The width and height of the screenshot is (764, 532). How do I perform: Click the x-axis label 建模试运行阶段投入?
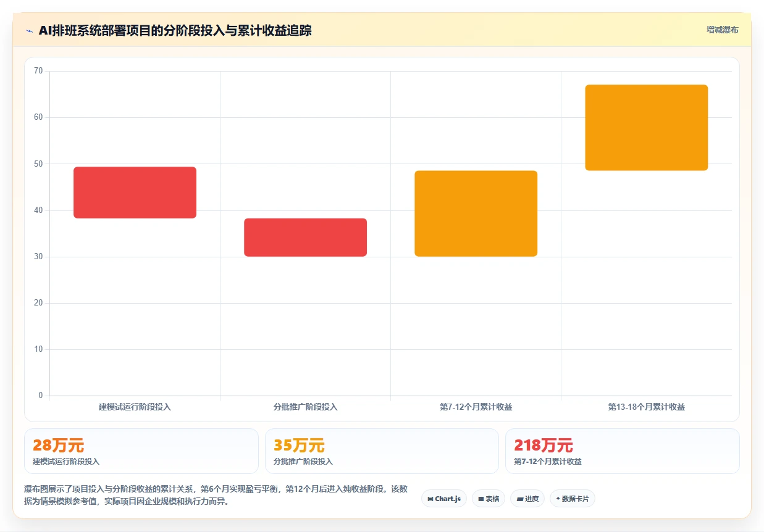coord(135,407)
